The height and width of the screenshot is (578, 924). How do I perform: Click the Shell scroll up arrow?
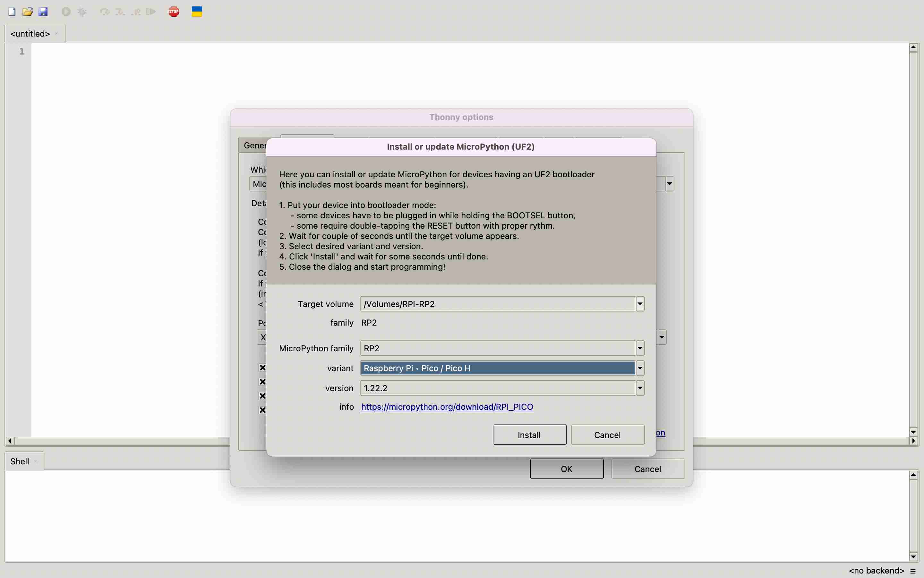point(913,475)
